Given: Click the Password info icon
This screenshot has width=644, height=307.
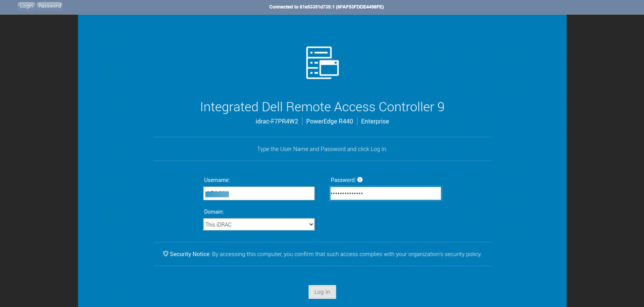Looking at the screenshot, I should [x=360, y=180].
